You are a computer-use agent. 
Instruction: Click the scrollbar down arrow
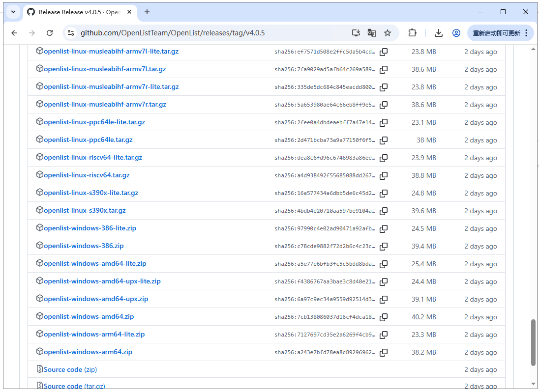(533, 384)
